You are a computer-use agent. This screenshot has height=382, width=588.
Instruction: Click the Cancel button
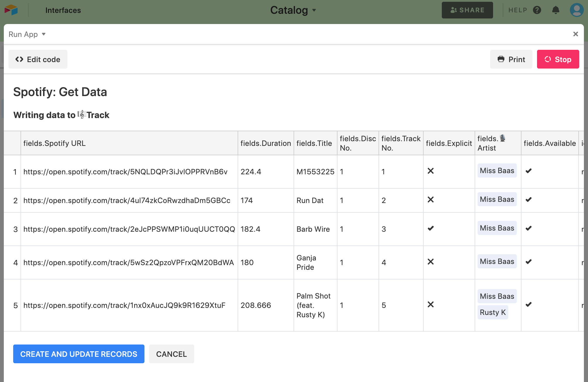[171, 354]
